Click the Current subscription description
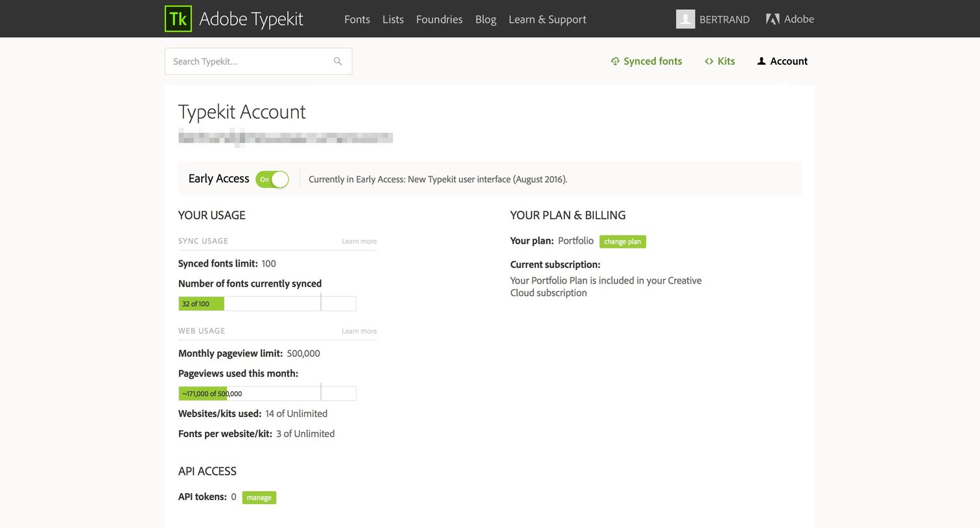 tap(606, 287)
